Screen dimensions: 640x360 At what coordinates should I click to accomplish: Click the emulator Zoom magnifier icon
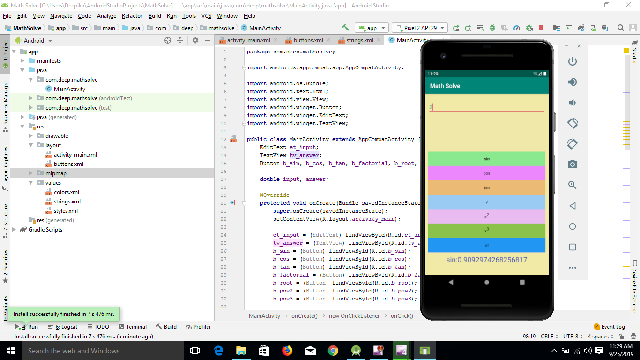(x=572, y=185)
